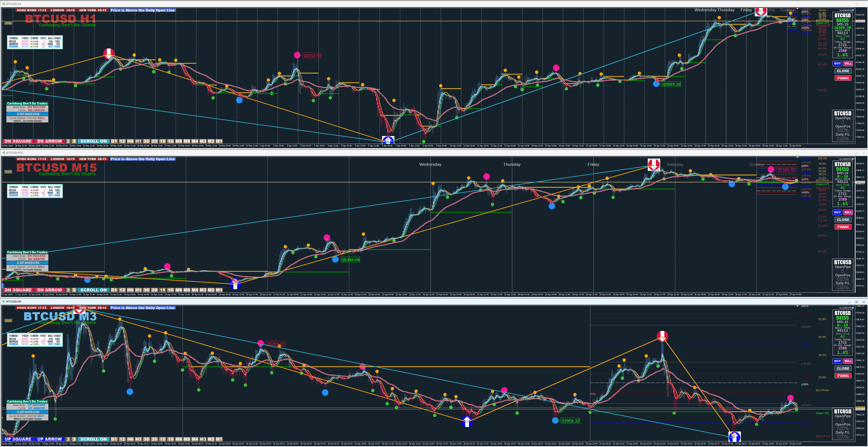Click the 94154.95 price label on H1 axis
The width and height of the screenshot is (868, 447).
click(860, 21)
